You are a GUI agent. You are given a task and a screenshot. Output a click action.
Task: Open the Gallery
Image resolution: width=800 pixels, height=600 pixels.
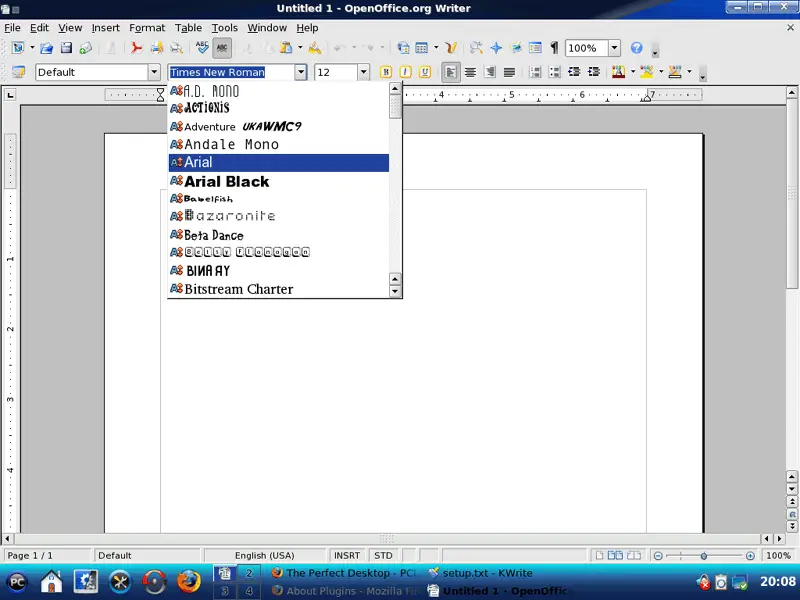pos(516,48)
